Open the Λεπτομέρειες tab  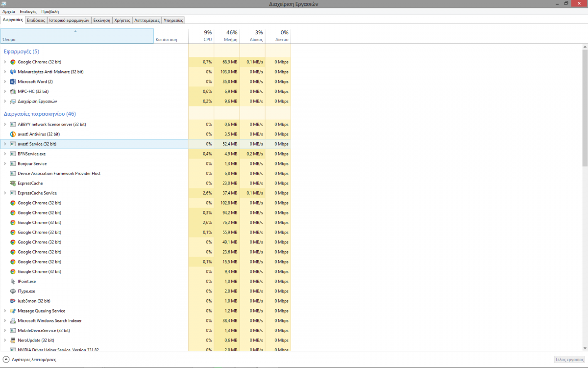[x=147, y=21]
